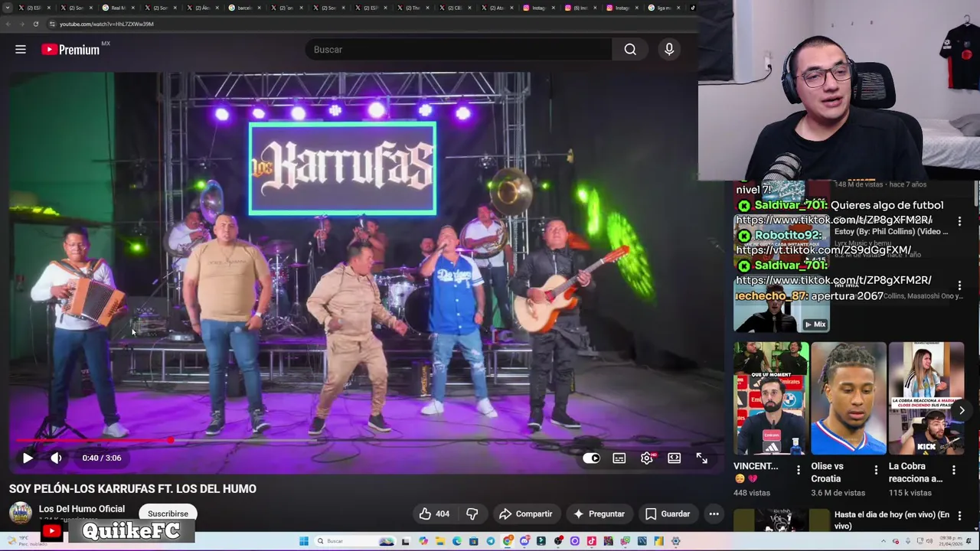The image size is (980, 551).
Task: Open Microsoft Copilot from taskbar
Action: [423, 541]
